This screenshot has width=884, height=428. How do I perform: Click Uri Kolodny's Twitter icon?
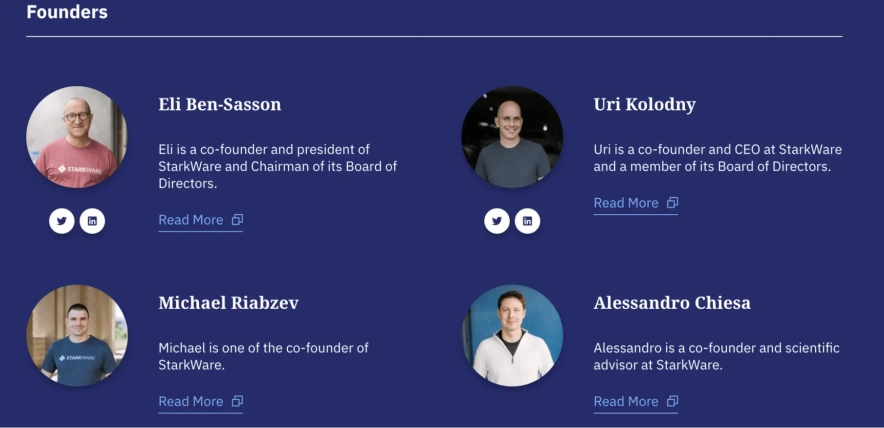click(497, 220)
